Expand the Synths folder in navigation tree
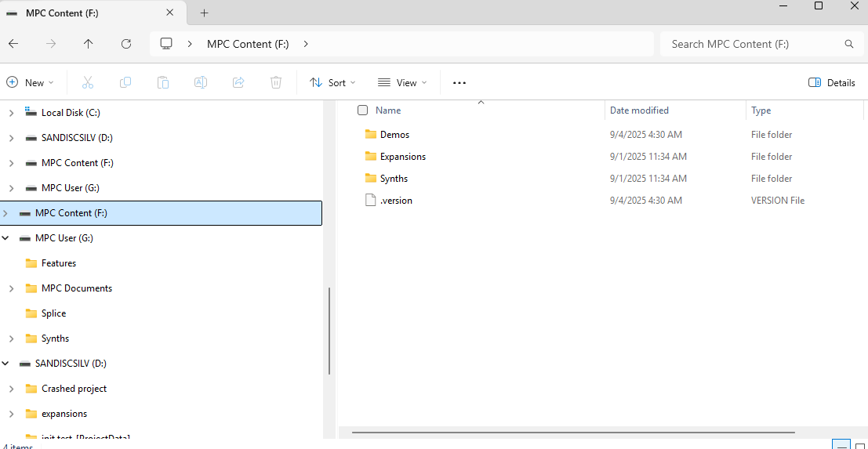 pos(12,339)
